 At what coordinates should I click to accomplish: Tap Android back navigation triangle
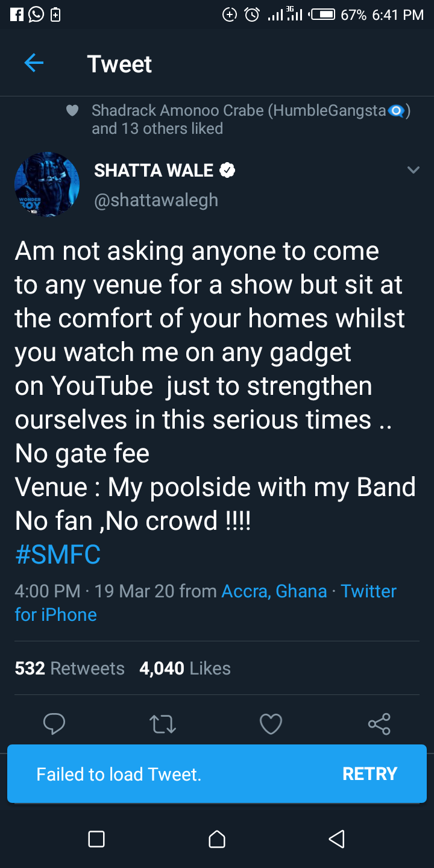[x=336, y=839]
